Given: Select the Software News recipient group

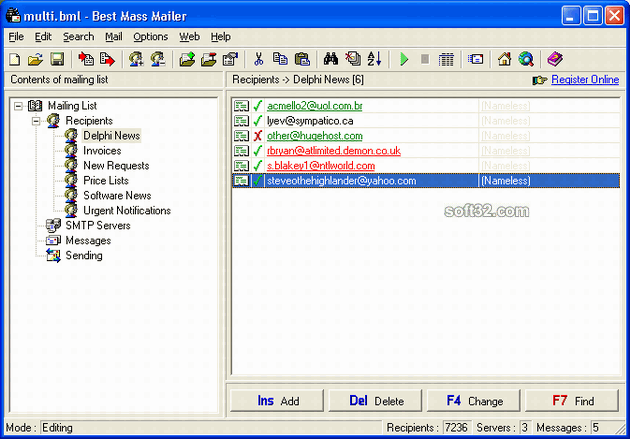Looking at the screenshot, I should pyautogui.click(x=117, y=195).
